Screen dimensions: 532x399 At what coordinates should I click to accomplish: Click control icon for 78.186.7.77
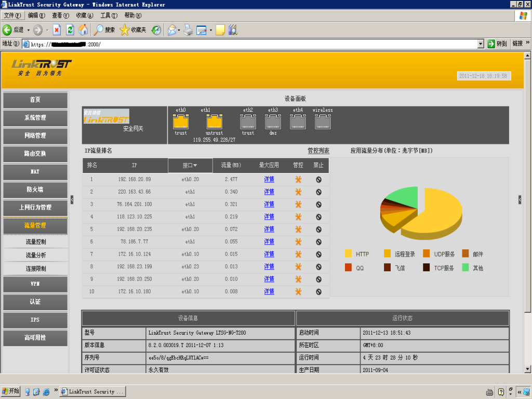click(298, 242)
